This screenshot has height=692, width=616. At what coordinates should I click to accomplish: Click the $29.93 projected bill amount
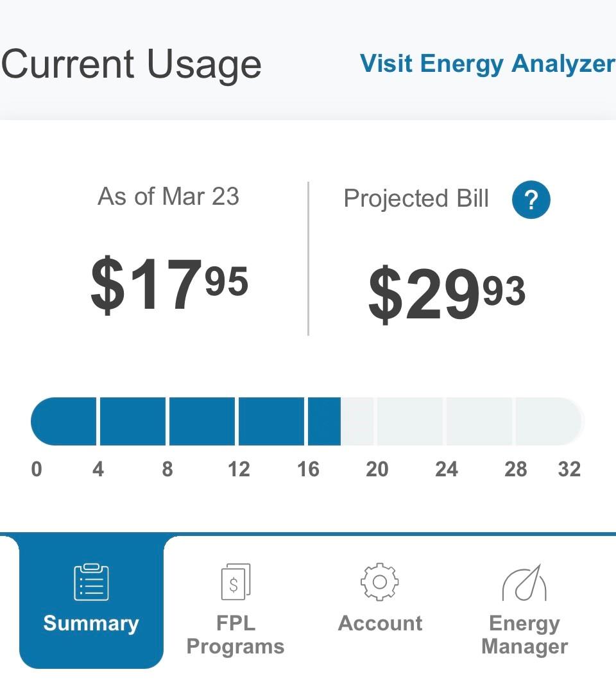pos(447,295)
